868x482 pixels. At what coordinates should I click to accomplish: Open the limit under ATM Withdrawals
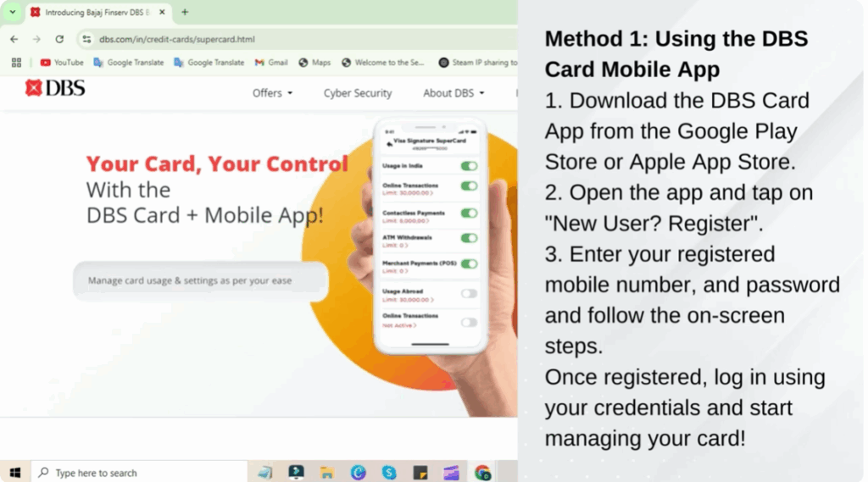click(x=395, y=245)
